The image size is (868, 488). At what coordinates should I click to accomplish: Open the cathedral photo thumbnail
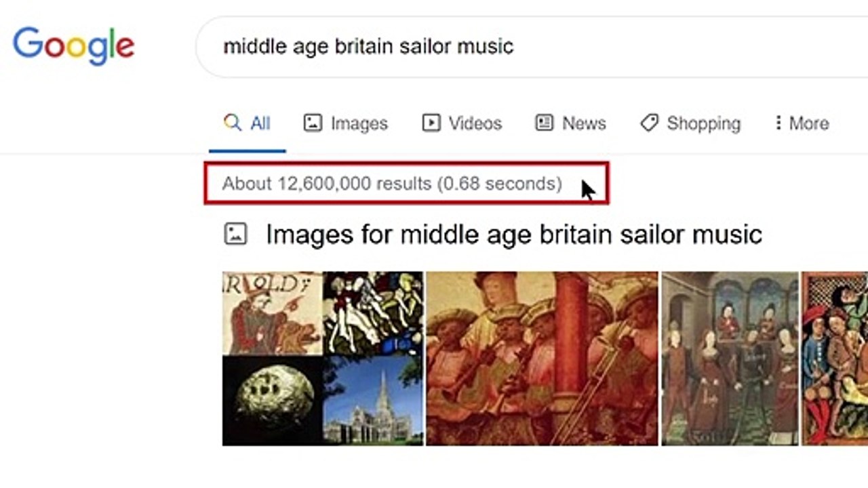pyautogui.click(x=373, y=401)
